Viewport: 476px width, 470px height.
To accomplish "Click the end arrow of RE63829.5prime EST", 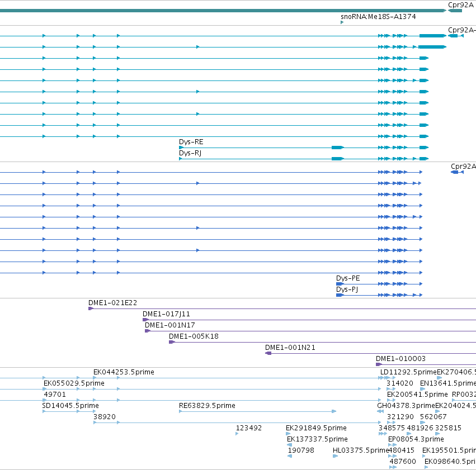I will (334, 411).
